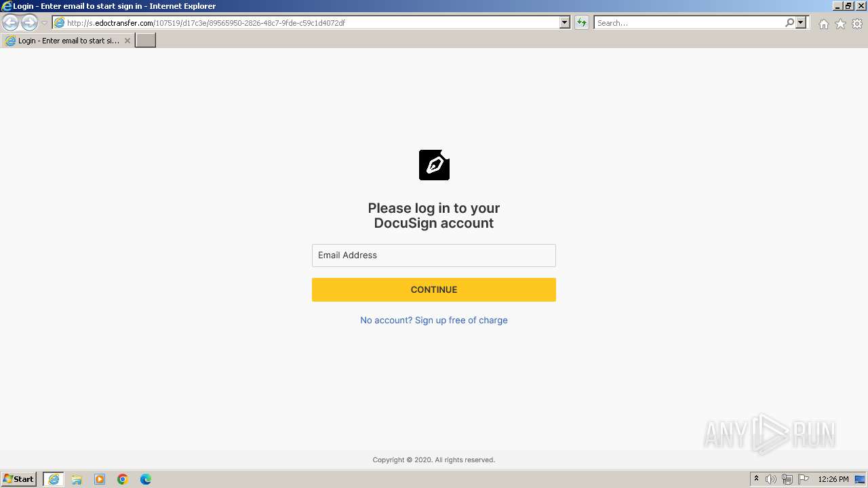Click the 'Please log in' heading text
This screenshot has height=488, width=868.
434,216
